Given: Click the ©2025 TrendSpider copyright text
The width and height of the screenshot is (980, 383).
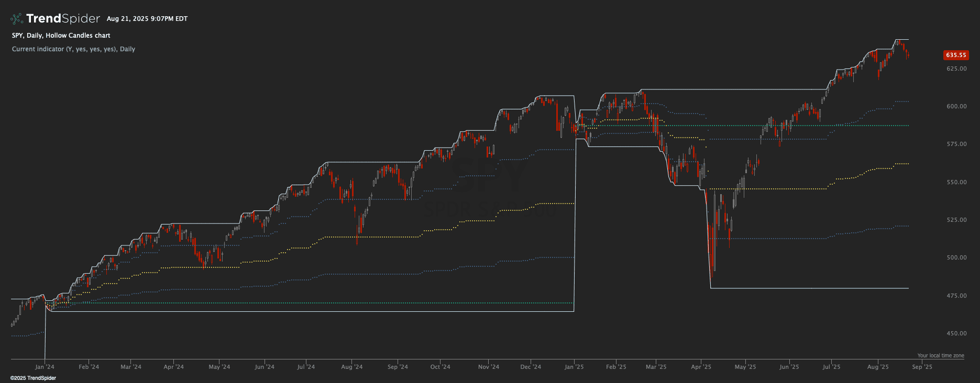Looking at the screenshot, I should 33,378.
